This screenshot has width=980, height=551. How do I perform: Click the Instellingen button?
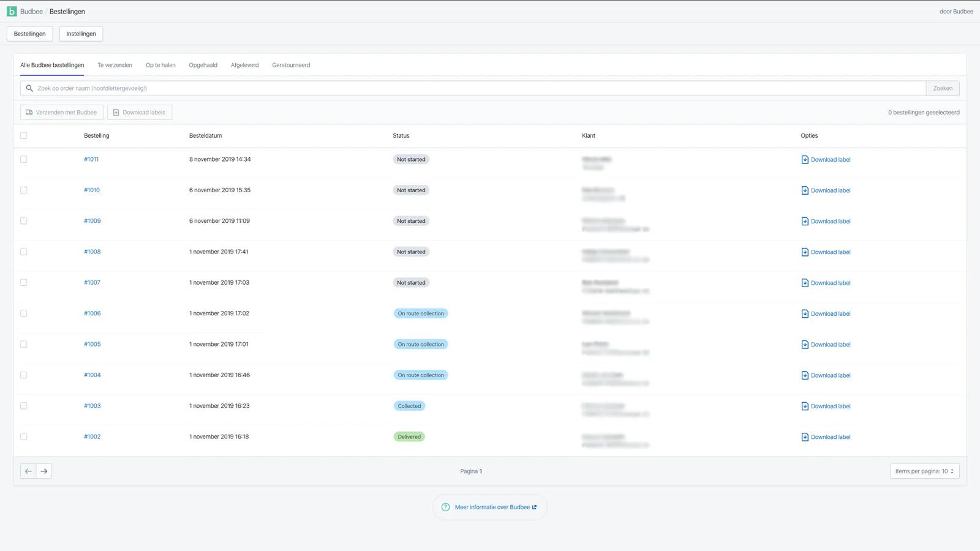coord(81,34)
